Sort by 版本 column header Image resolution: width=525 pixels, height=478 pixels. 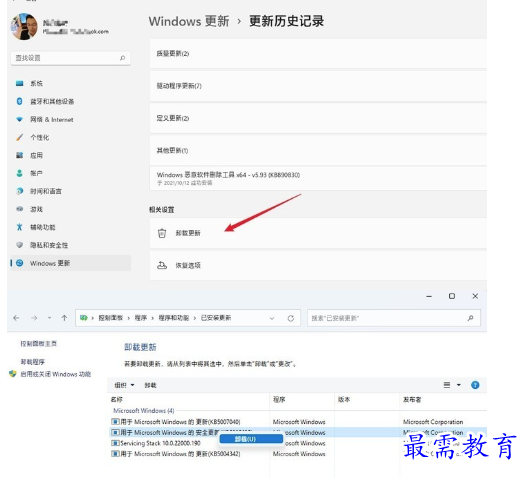[x=367, y=399]
